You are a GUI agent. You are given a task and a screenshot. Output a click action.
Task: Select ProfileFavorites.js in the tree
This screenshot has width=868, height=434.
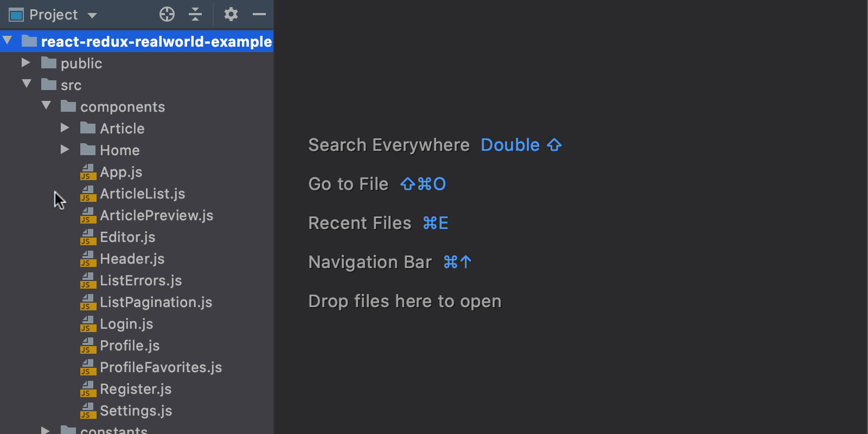click(x=161, y=367)
